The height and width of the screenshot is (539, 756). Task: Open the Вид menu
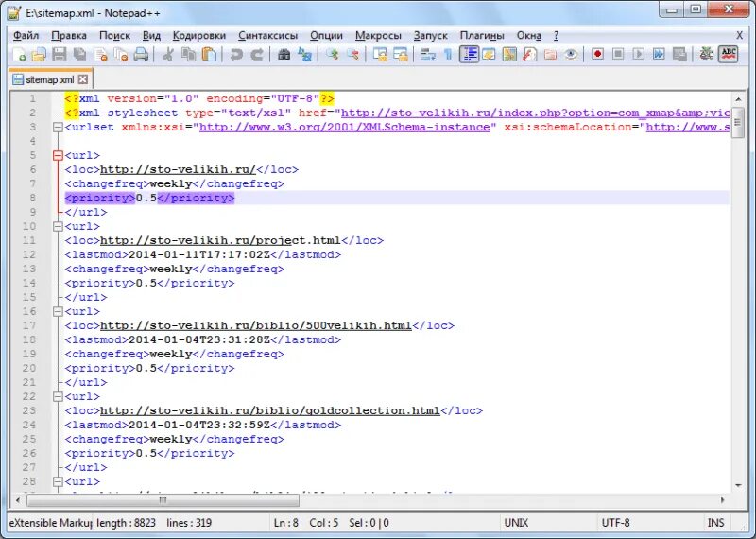tap(151, 36)
